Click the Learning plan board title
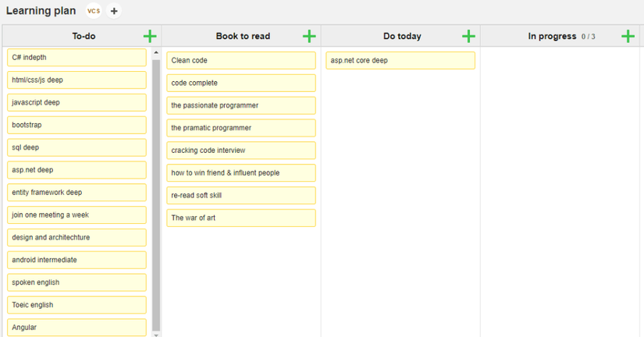This screenshot has height=337, width=644. point(41,11)
